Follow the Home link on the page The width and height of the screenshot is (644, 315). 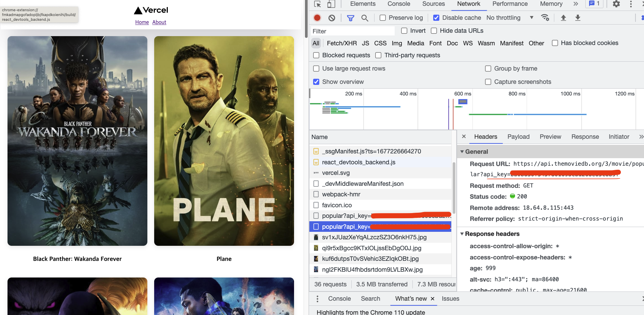point(142,22)
